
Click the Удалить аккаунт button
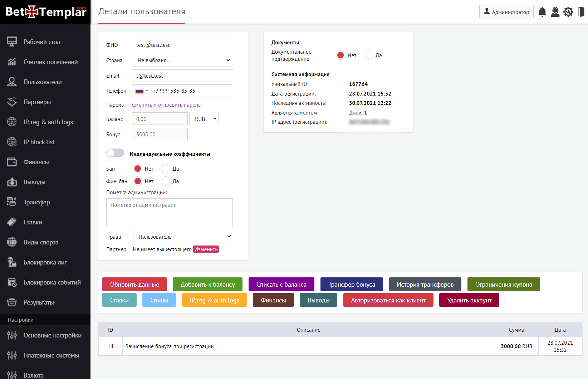point(469,300)
